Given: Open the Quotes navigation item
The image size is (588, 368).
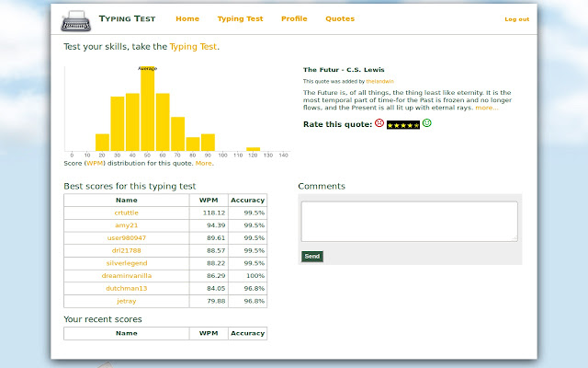Looking at the screenshot, I should point(339,18).
